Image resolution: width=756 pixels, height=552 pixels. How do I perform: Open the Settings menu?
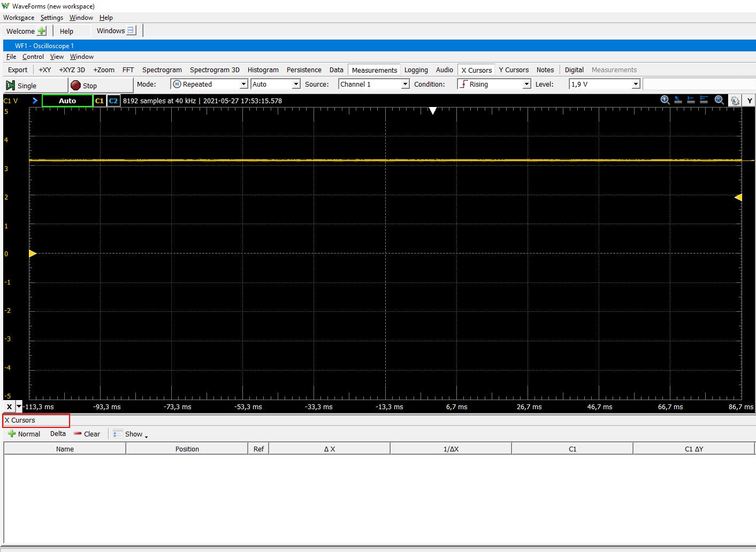coord(52,18)
